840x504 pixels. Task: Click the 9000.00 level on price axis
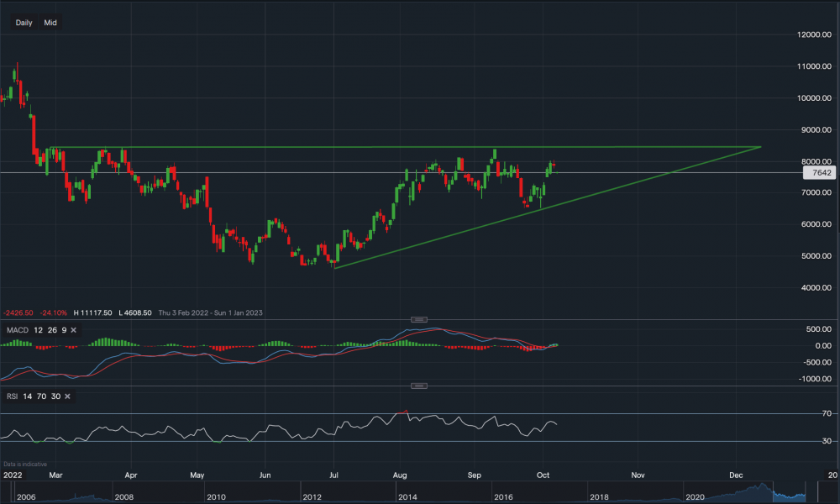(x=816, y=130)
